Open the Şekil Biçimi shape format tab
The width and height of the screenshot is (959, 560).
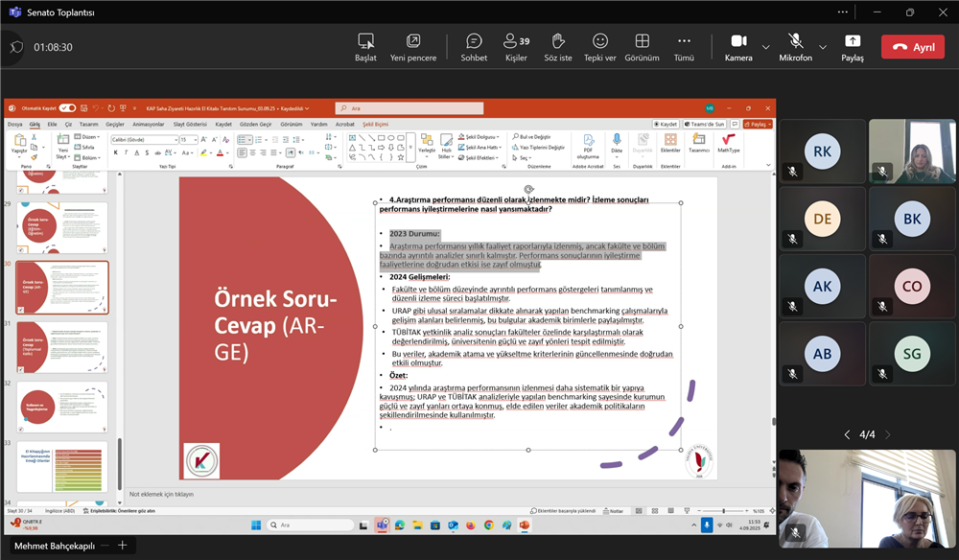[x=375, y=124]
